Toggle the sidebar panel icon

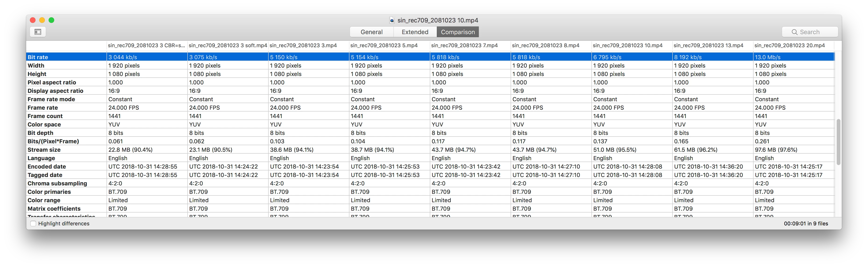point(38,32)
